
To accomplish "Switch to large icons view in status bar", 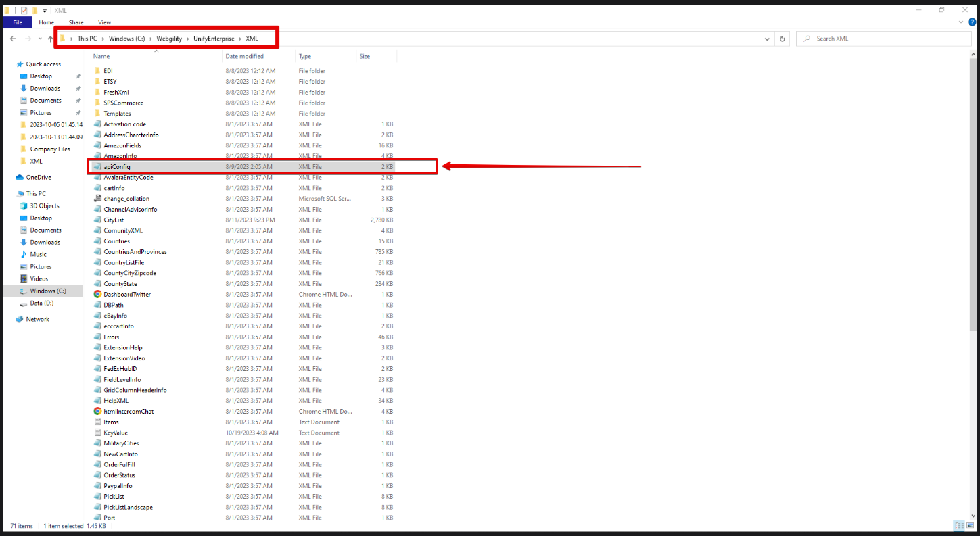I will 969,525.
